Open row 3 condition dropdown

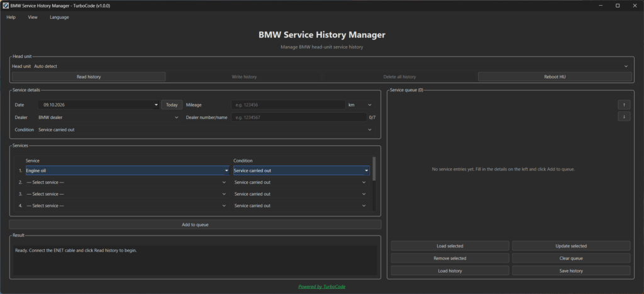coord(301,194)
